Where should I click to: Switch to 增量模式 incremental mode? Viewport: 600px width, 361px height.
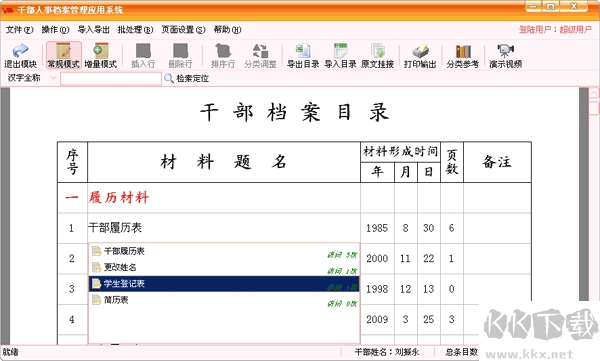pyautogui.click(x=100, y=56)
